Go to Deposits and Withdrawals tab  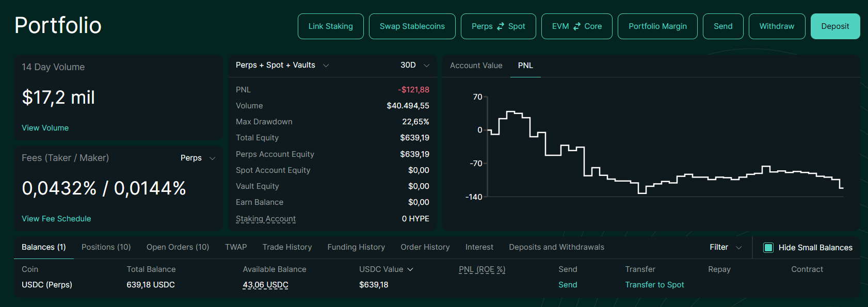point(556,247)
